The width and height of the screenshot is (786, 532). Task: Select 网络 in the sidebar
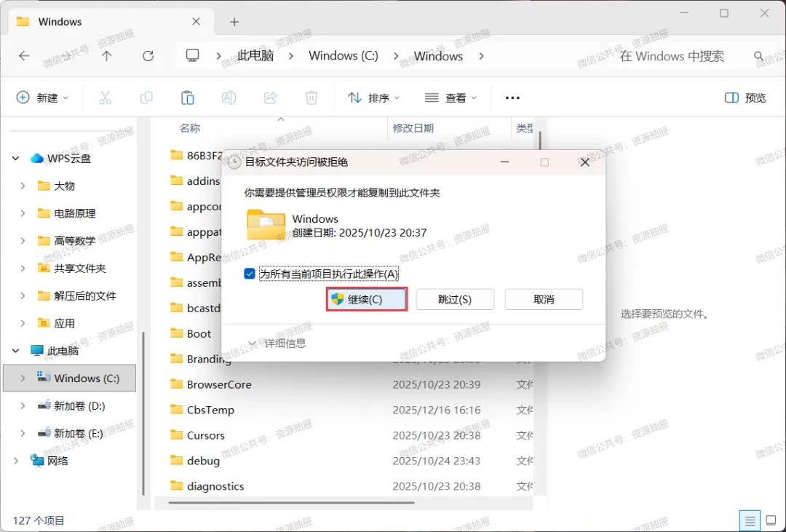pyautogui.click(x=49, y=460)
